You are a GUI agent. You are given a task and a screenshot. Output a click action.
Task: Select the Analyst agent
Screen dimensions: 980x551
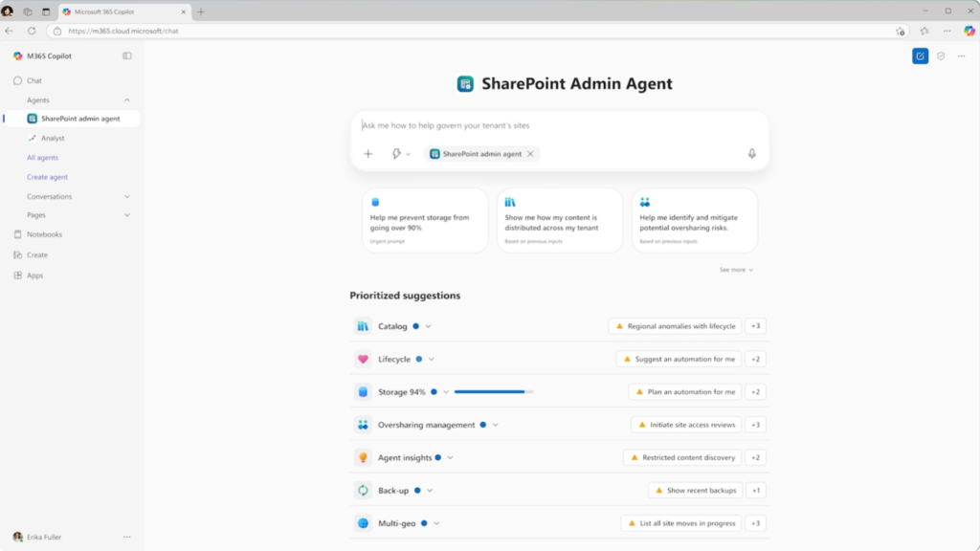click(x=53, y=138)
